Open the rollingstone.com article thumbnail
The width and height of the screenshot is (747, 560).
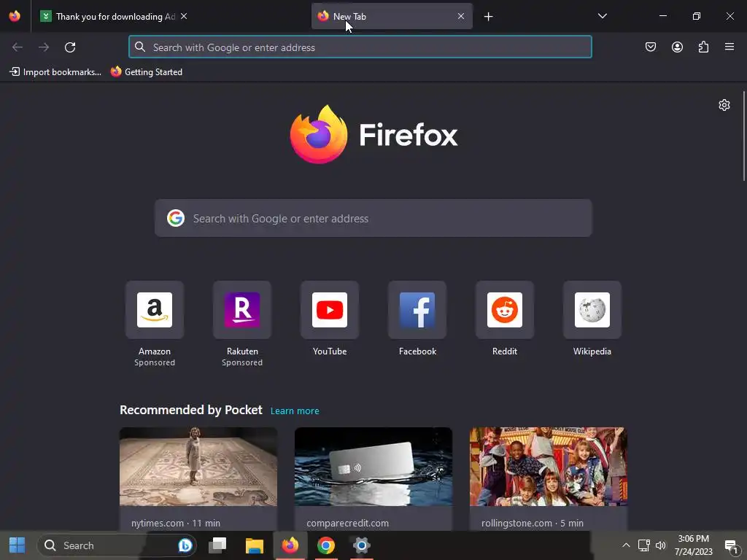click(x=549, y=467)
